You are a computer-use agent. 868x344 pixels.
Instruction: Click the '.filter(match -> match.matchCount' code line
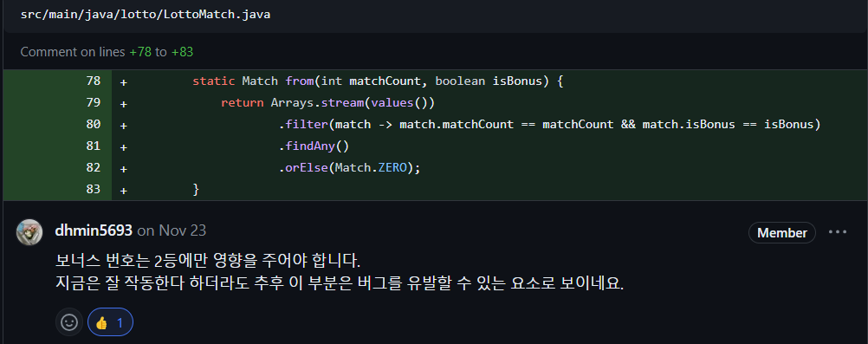point(549,125)
